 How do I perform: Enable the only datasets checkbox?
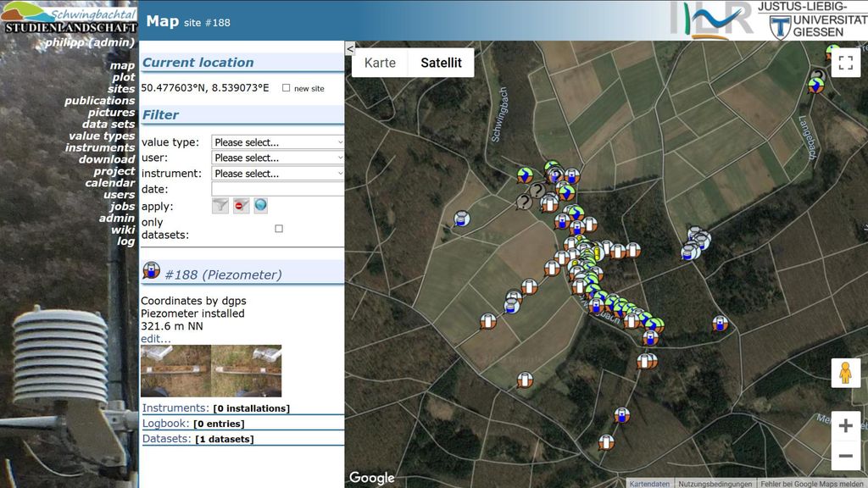(x=279, y=229)
